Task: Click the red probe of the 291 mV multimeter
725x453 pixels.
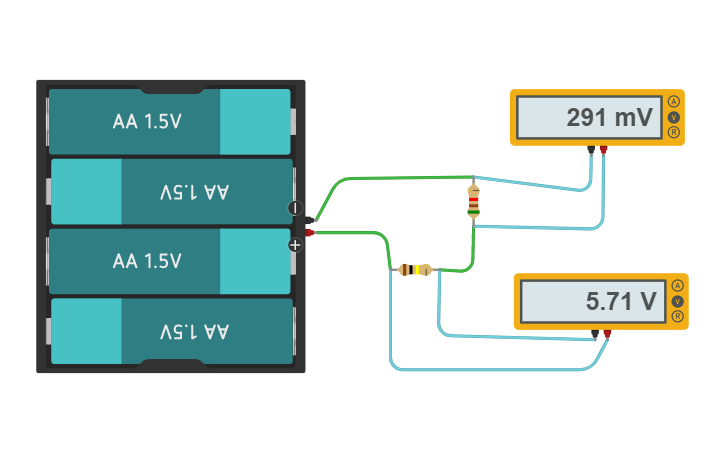Action: pos(604,150)
